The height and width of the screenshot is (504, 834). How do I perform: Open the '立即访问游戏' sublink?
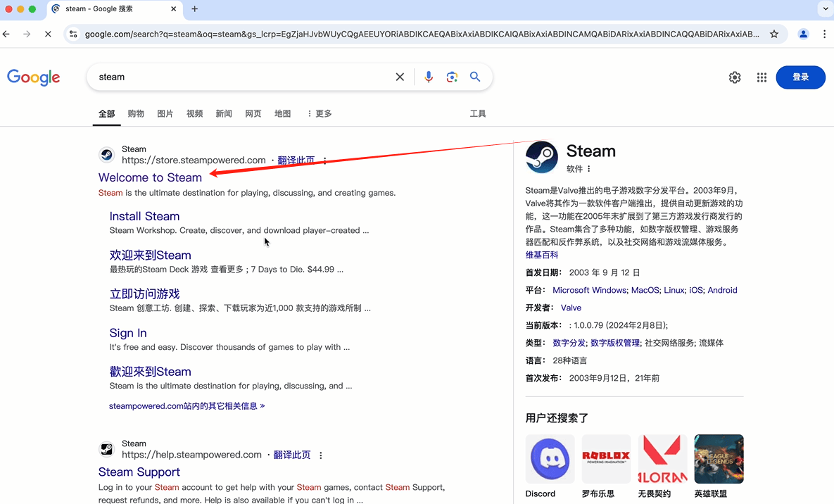(x=144, y=294)
